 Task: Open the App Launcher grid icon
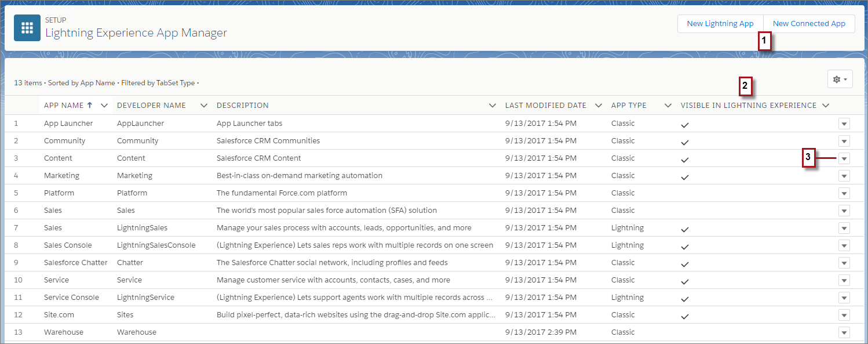(x=27, y=27)
